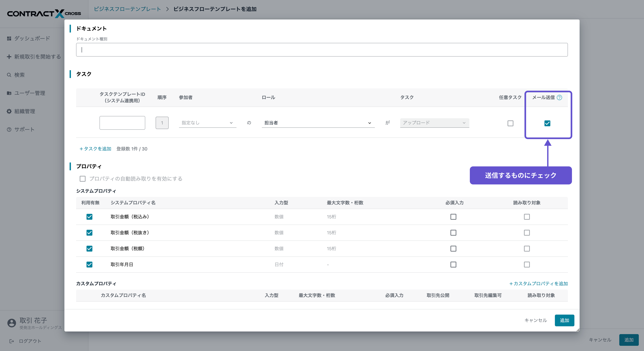
Task: Click the 取引先公開 column header
Action: (438, 296)
